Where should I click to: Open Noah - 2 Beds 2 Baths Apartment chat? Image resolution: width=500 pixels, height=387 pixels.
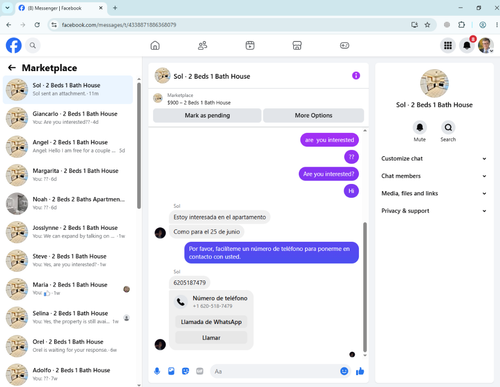pyautogui.click(x=68, y=203)
